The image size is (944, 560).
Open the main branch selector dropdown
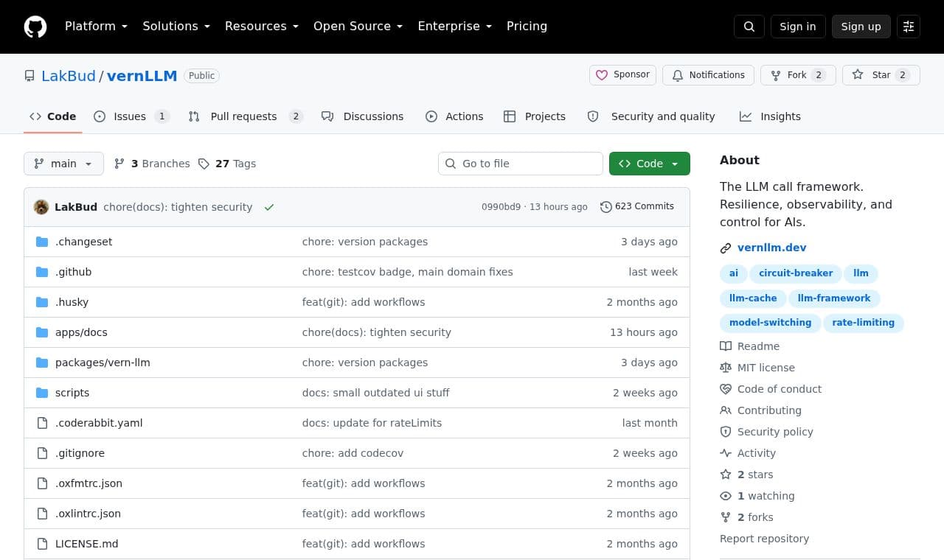coord(63,164)
